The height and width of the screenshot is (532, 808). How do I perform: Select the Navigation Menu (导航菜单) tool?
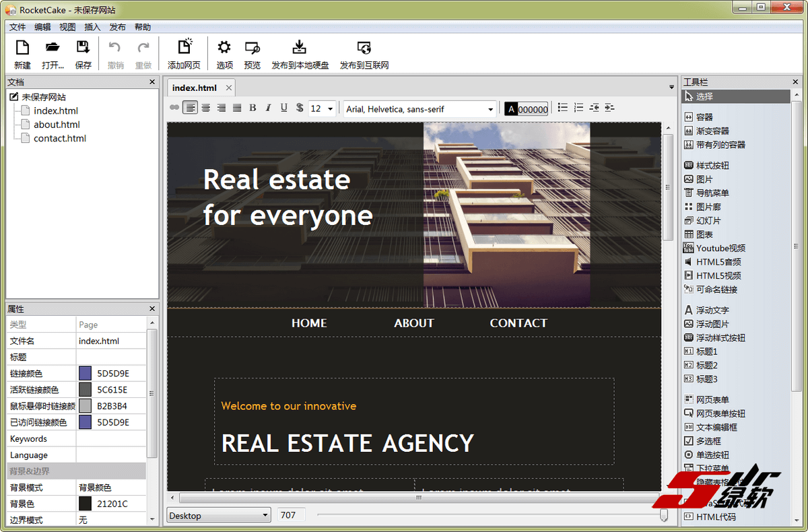pos(712,193)
